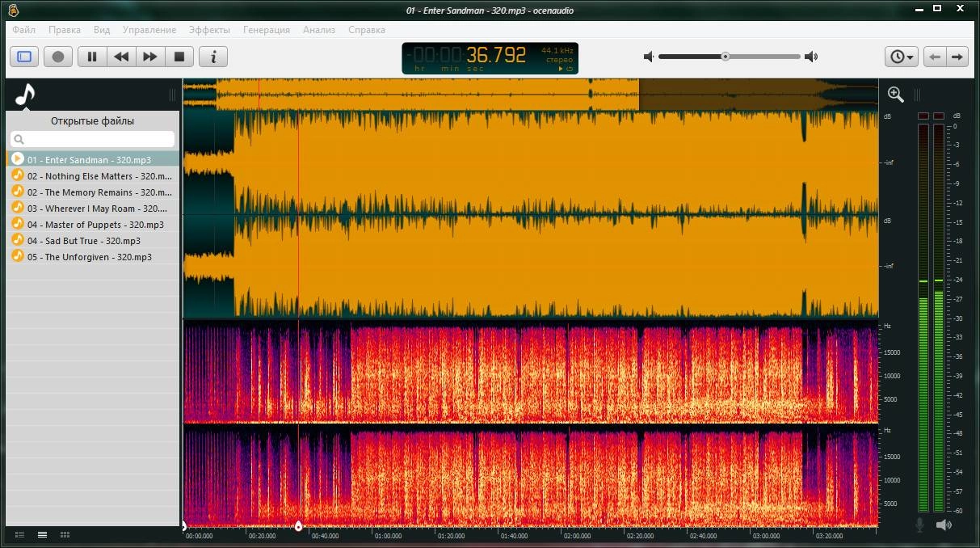Open the Генерация menu
Image resolution: width=980 pixels, height=548 pixels.
(x=267, y=30)
